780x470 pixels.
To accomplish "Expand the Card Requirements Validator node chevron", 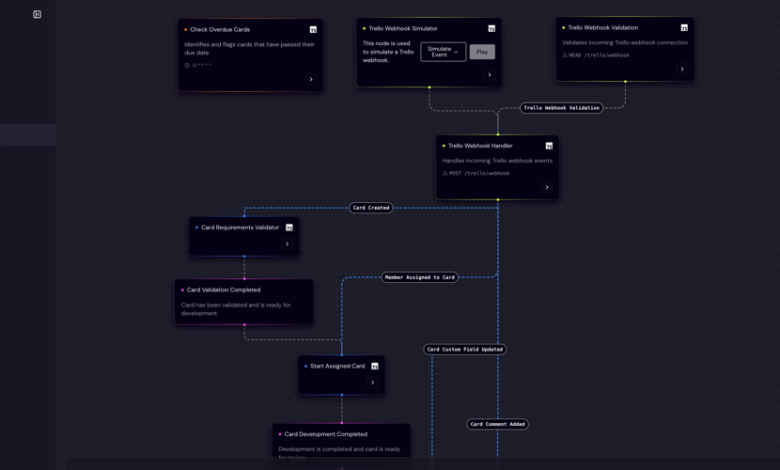I will coord(287,244).
